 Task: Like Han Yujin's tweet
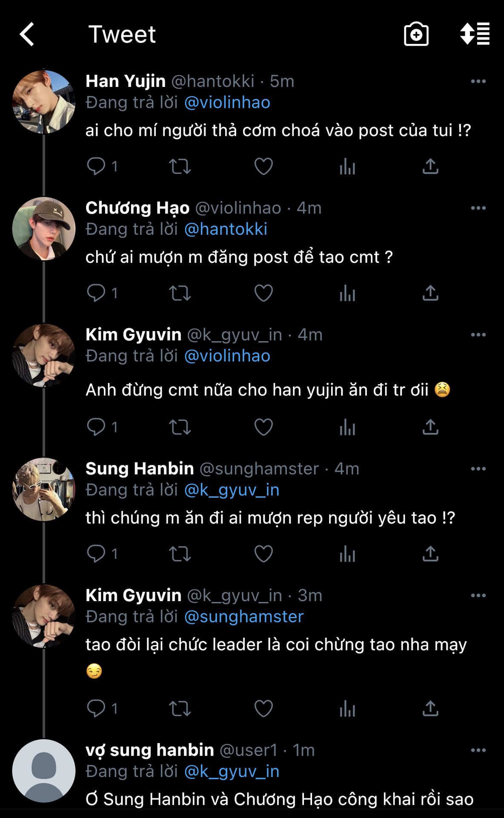263,166
